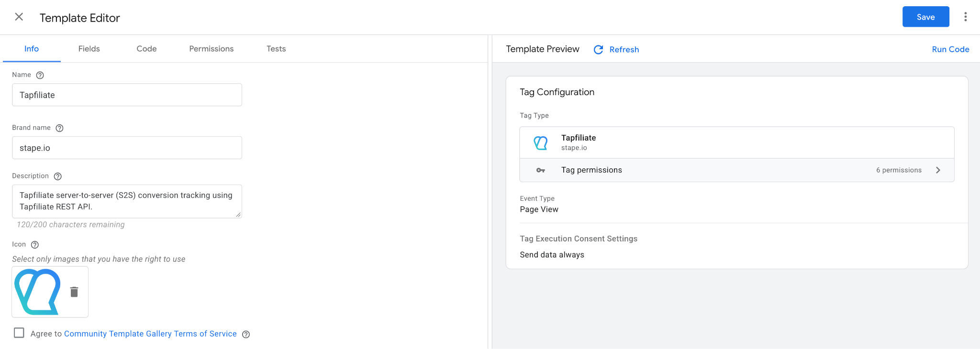The height and width of the screenshot is (349, 980).
Task: Click the help icon next to Icon label
Action: [34, 245]
